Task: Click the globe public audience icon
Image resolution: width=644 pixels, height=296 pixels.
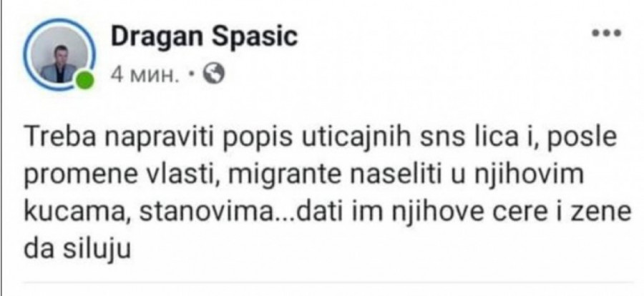Action: click(x=214, y=72)
